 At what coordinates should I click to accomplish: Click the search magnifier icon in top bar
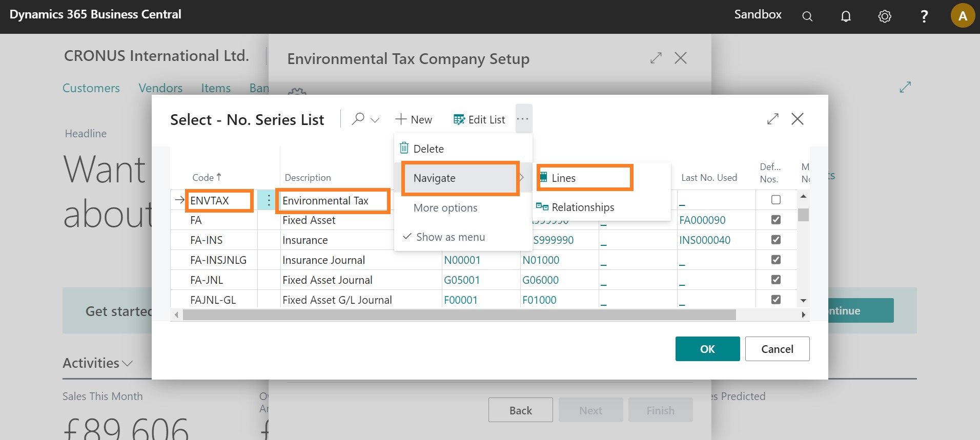[x=807, y=16]
